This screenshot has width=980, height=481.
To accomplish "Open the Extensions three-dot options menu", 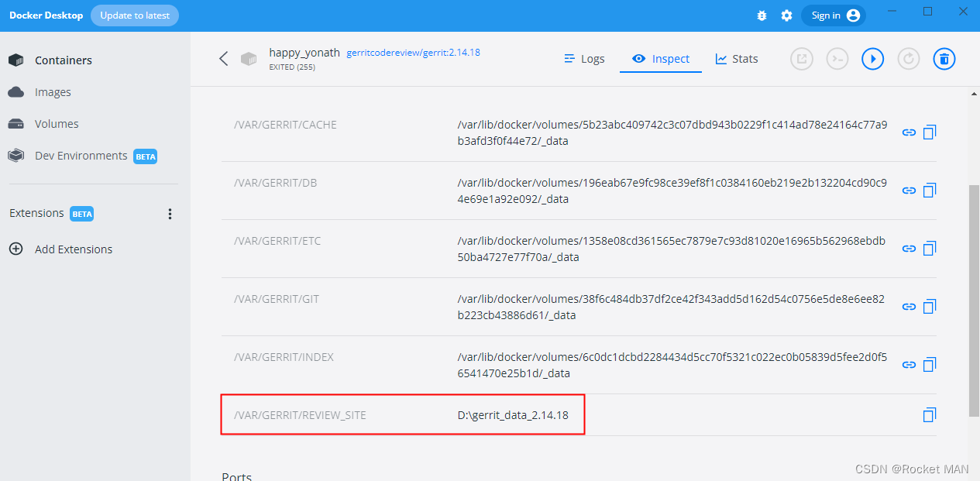I will point(170,214).
